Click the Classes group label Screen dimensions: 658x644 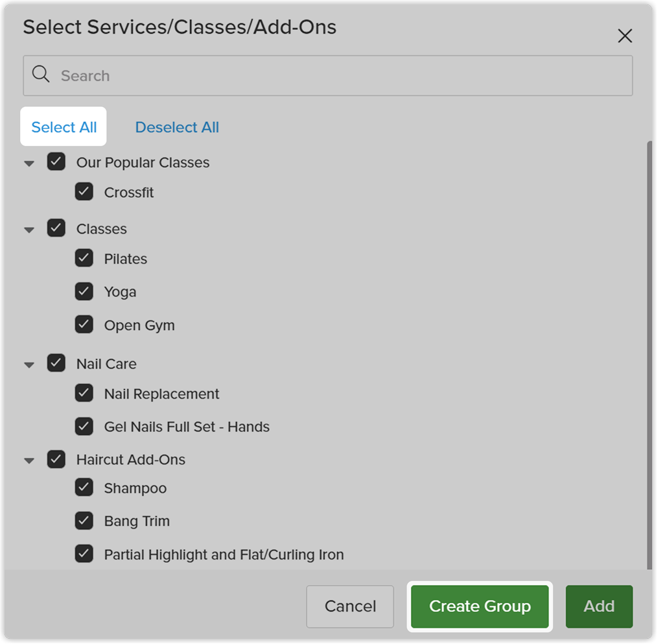click(x=102, y=229)
